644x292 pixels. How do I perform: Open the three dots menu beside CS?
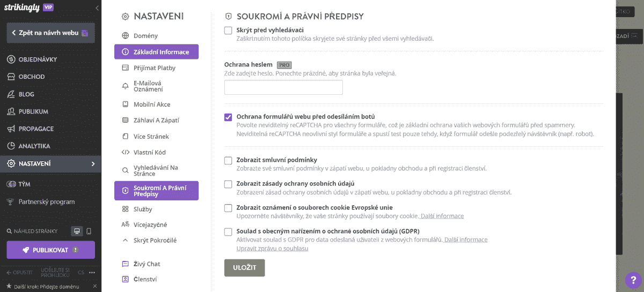[92, 273]
